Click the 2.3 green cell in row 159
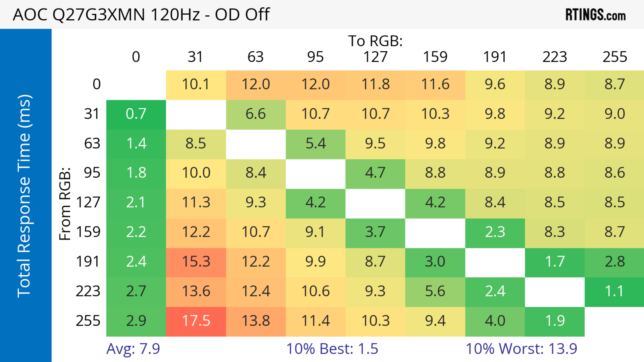Image resolution: width=644 pixels, height=362 pixels. pyautogui.click(x=495, y=233)
